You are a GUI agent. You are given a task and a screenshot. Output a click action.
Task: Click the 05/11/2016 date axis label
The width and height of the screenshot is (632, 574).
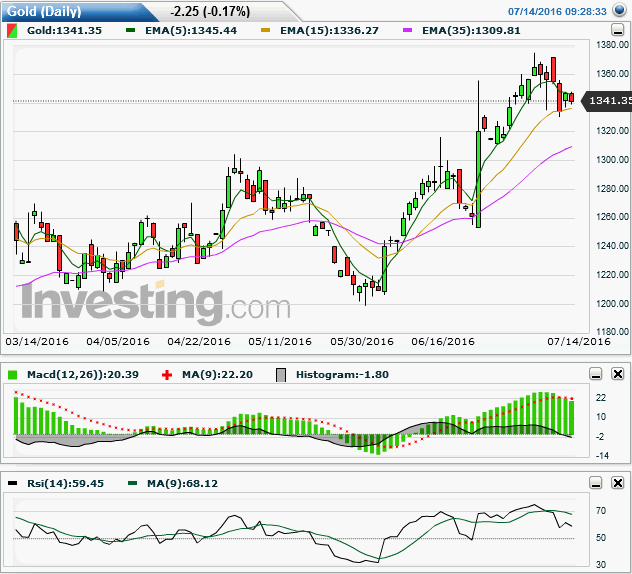coord(280,342)
